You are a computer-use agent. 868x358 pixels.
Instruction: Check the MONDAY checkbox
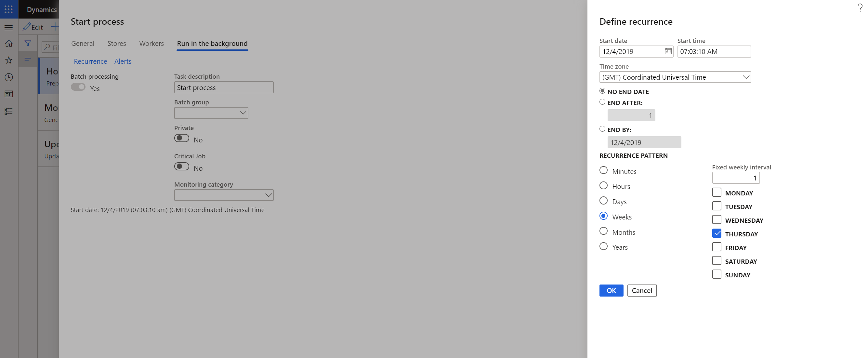coord(717,192)
